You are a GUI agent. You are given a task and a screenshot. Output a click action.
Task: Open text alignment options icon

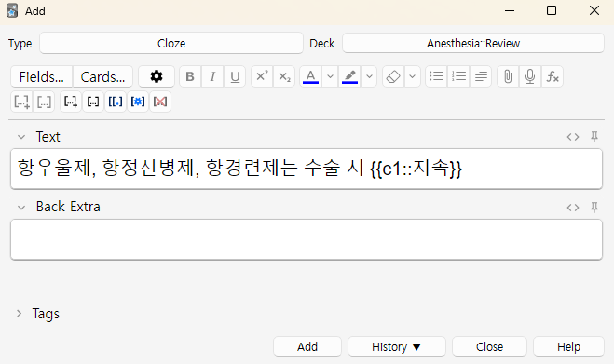tap(481, 76)
